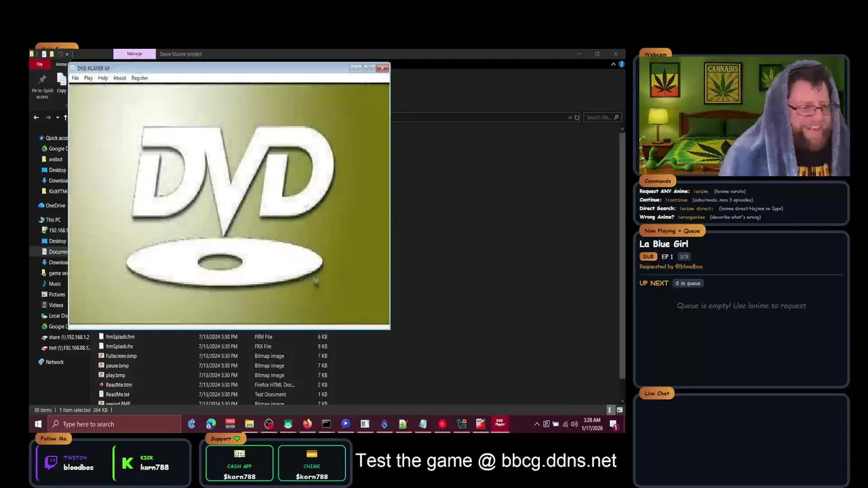The image size is (868, 488).
Task: Select Quick access in navigation pane
Action: [x=54, y=138]
